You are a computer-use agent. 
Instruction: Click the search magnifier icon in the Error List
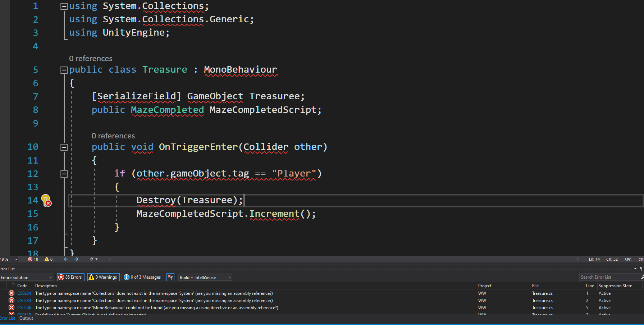pos(642,277)
